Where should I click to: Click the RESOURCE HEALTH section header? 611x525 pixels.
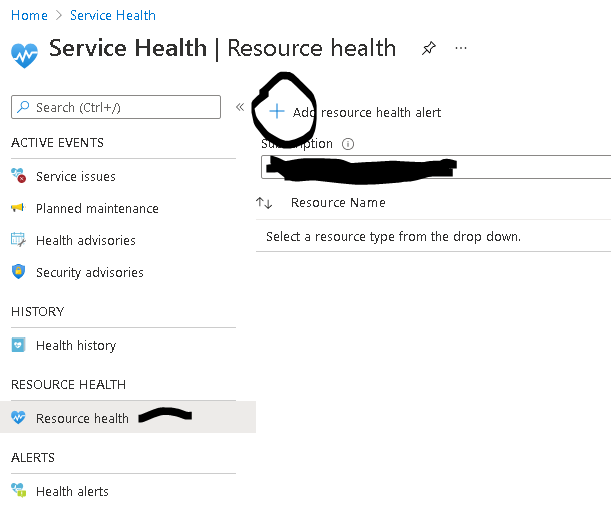(69, 384)
